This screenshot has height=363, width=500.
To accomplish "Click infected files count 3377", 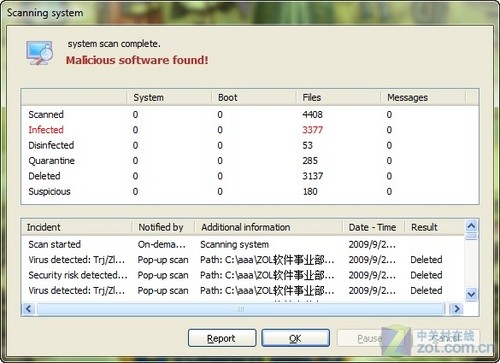I will pos(313,130).
